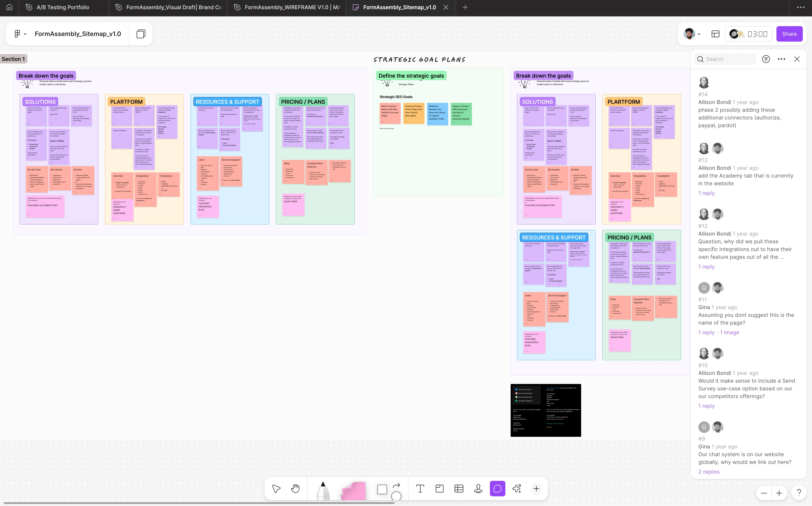Select the Hand tool
The image size is (812, 506).
tap(295, 489)
